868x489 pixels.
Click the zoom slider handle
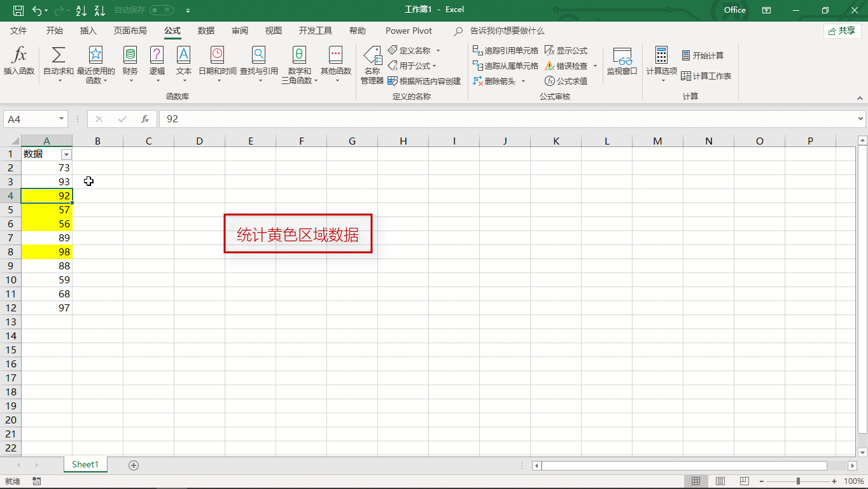tap(798, 481)
